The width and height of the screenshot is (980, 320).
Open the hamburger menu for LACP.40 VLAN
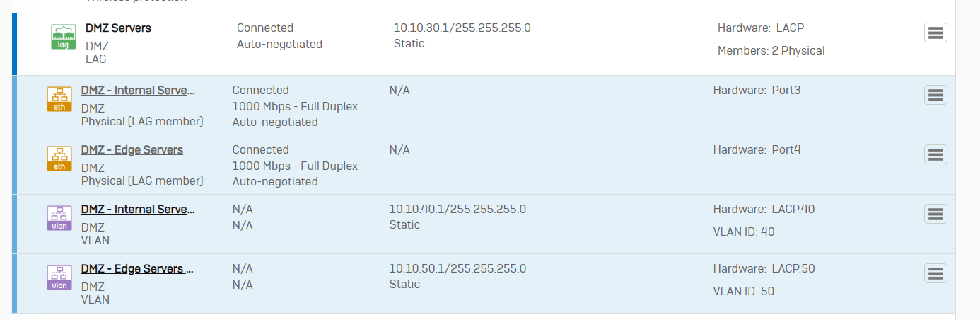(x=935, y=214)
